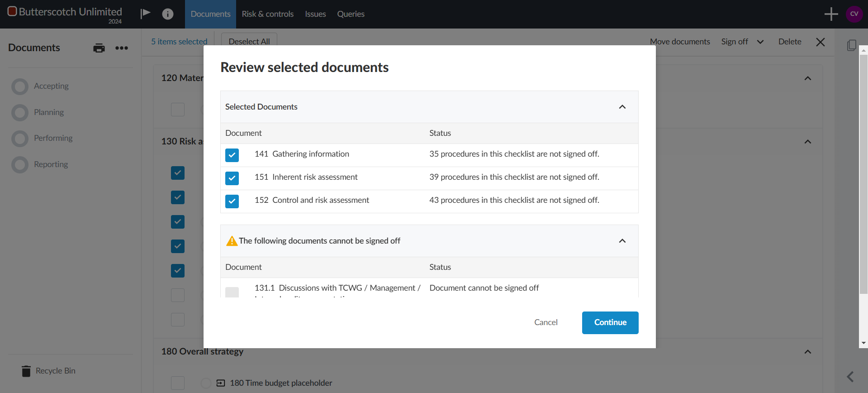The image size is (868, 393).
Task: Click 'Document cannot be signed off' status
Action: pyautogui.click(x=484, y=288)
